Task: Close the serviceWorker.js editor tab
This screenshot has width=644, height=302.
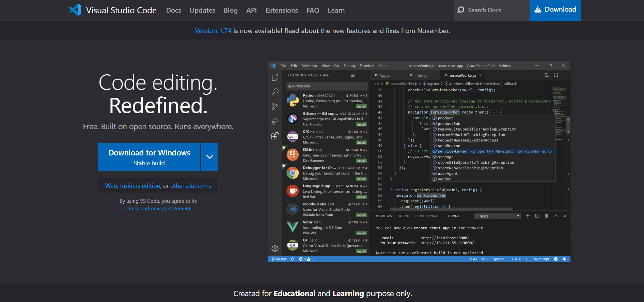Action: point(481,75)
